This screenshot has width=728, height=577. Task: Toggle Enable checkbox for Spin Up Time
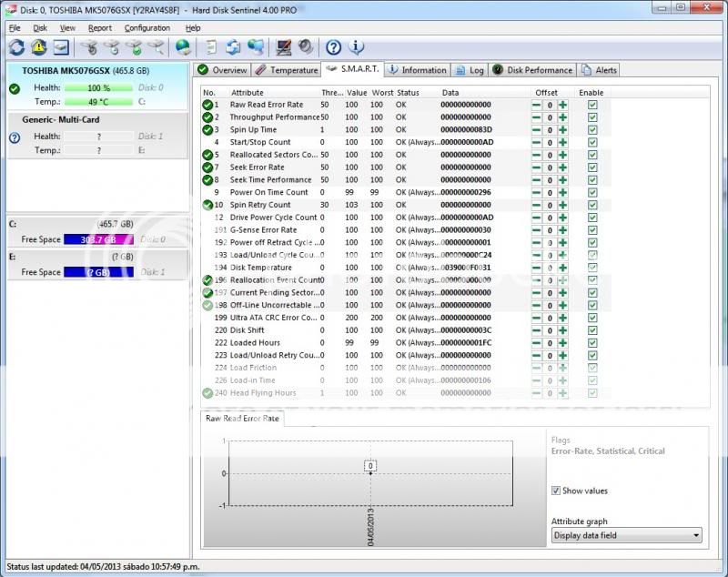(x=592, y=130)
